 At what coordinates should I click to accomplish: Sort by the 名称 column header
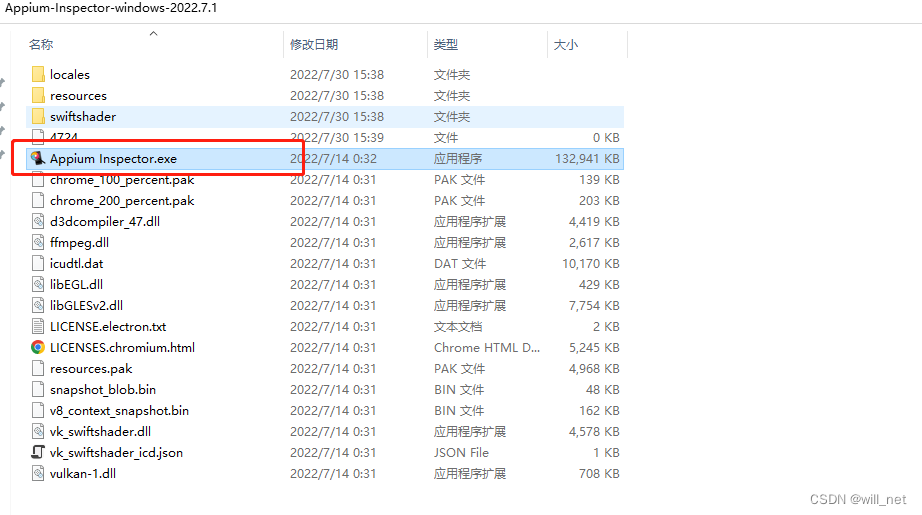pos(41,45)
